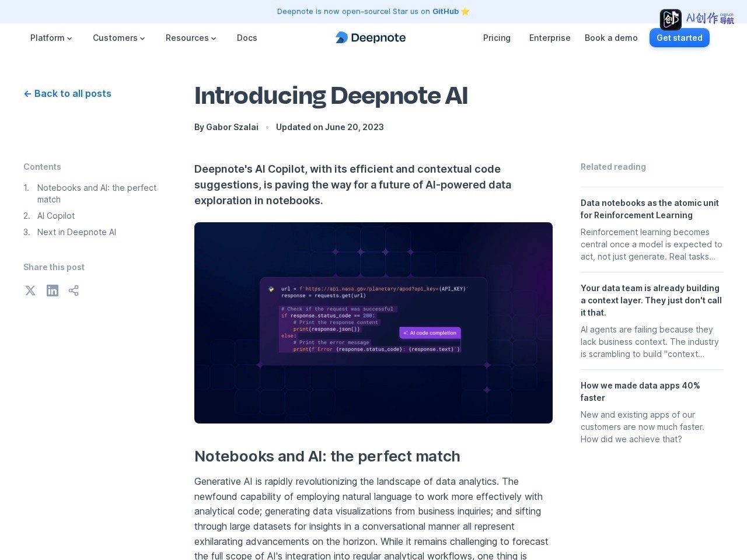This screenshot has width=747, height=560.
Task: Click Updated on June 20, 2023 text
Action: tap(330, 127)
